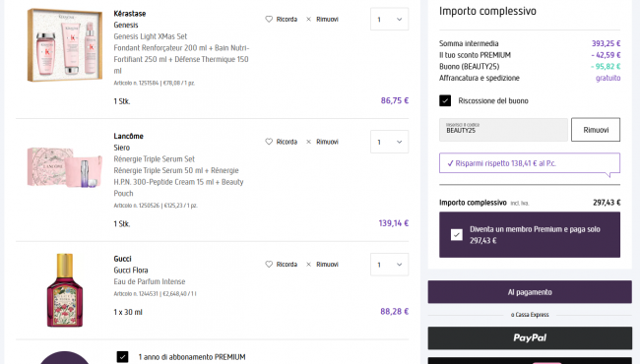The height and width of the screenshot is (364, 640).
Task: Click Ricorda link for Kérastase Genesis
Action: tap(287, 19)
